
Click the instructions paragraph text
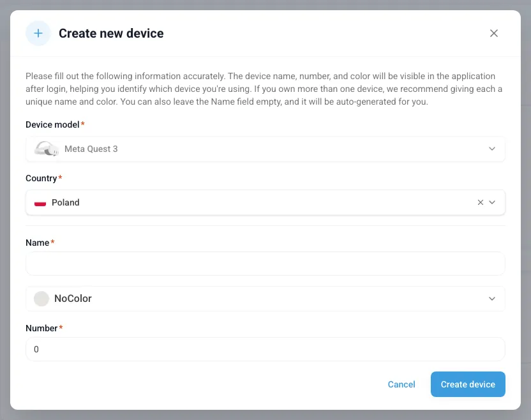pos(264,89)
